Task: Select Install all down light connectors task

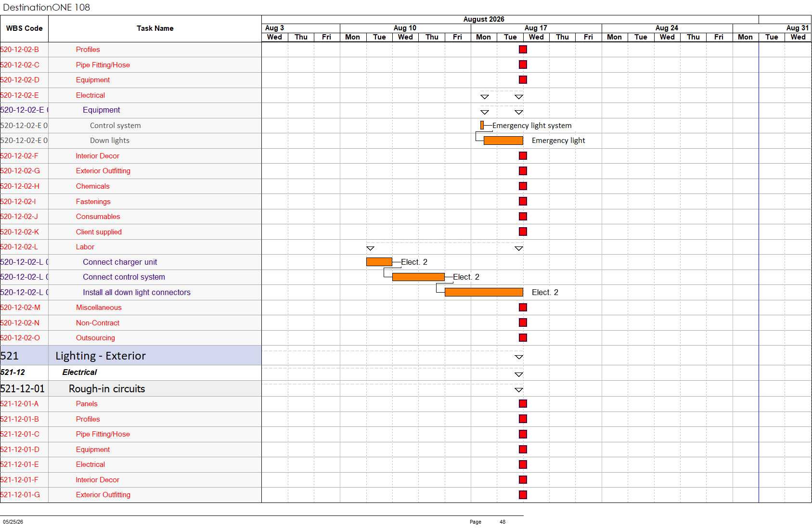Action: tap(137, 292)
